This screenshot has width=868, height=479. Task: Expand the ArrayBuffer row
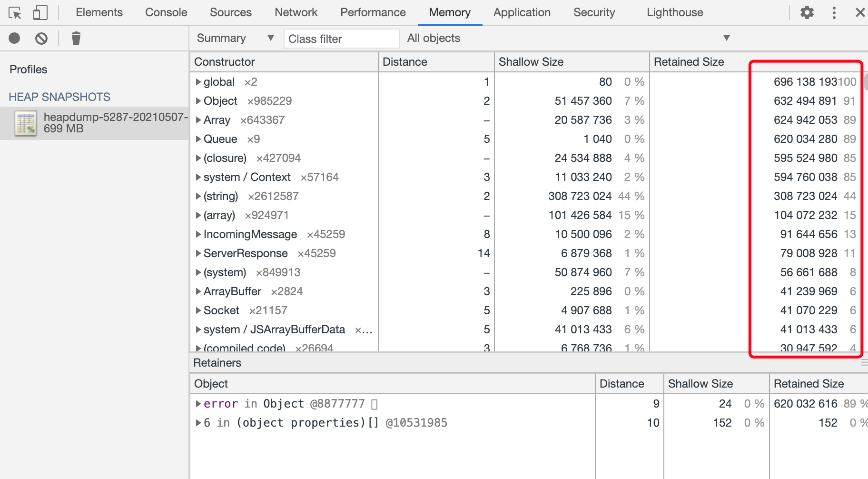click(198, 291)
